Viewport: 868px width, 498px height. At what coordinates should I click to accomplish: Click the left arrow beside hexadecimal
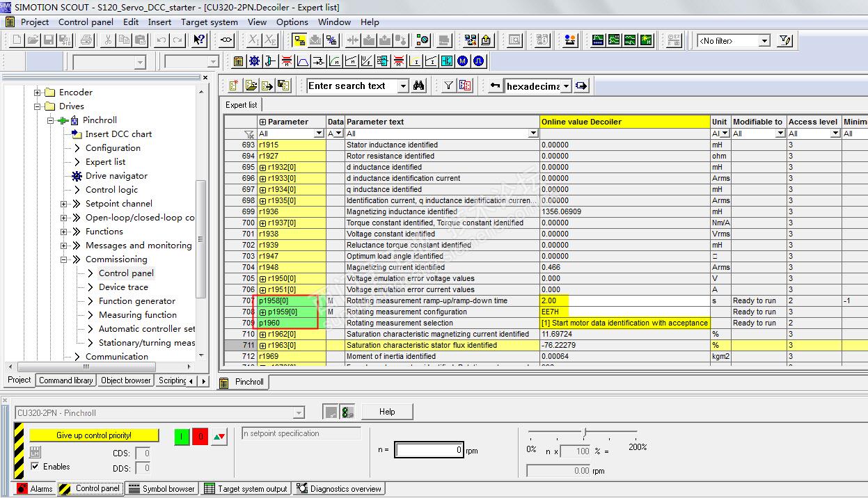(x=495, y=86)
